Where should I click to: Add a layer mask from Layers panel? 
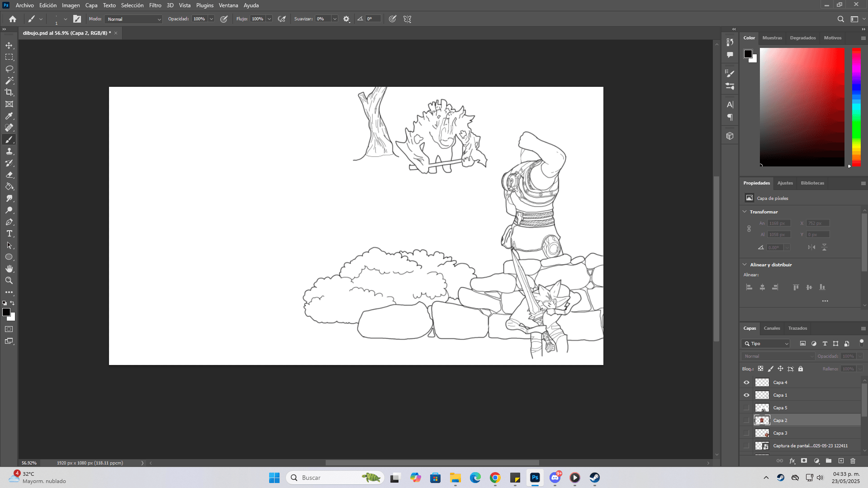804,461
